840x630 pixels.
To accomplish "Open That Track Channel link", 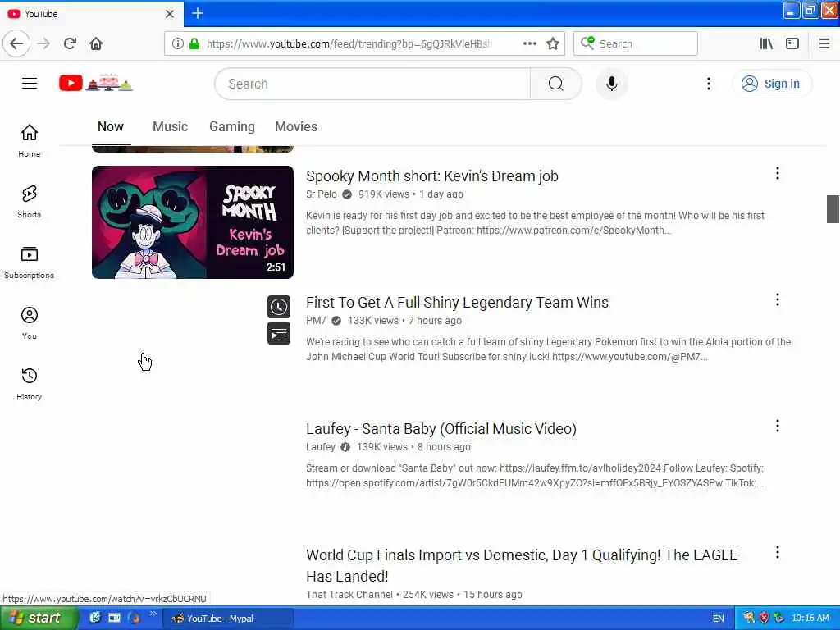I will point(349,594).
